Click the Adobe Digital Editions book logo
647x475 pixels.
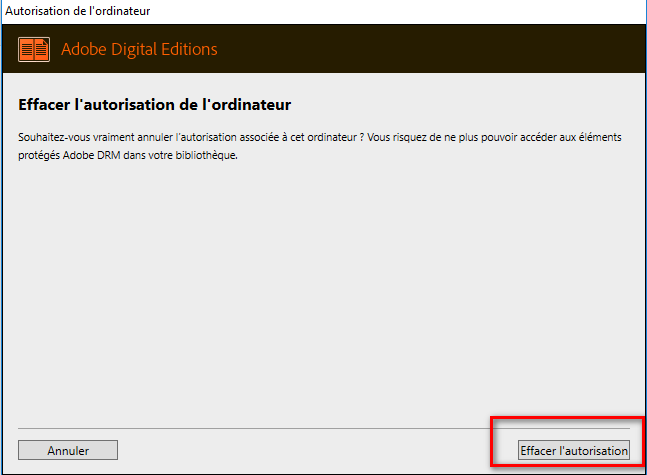[34, 49]
